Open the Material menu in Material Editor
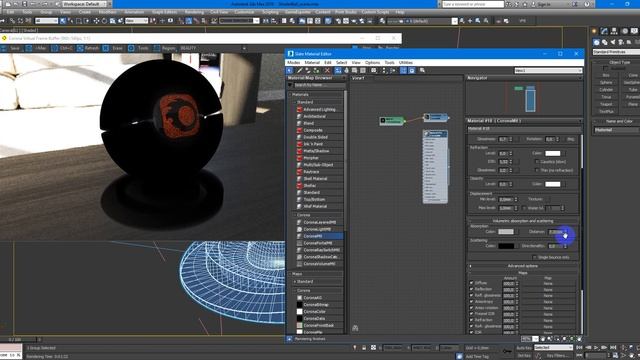This screenshot has width=640, height=360. pos(312,62)
